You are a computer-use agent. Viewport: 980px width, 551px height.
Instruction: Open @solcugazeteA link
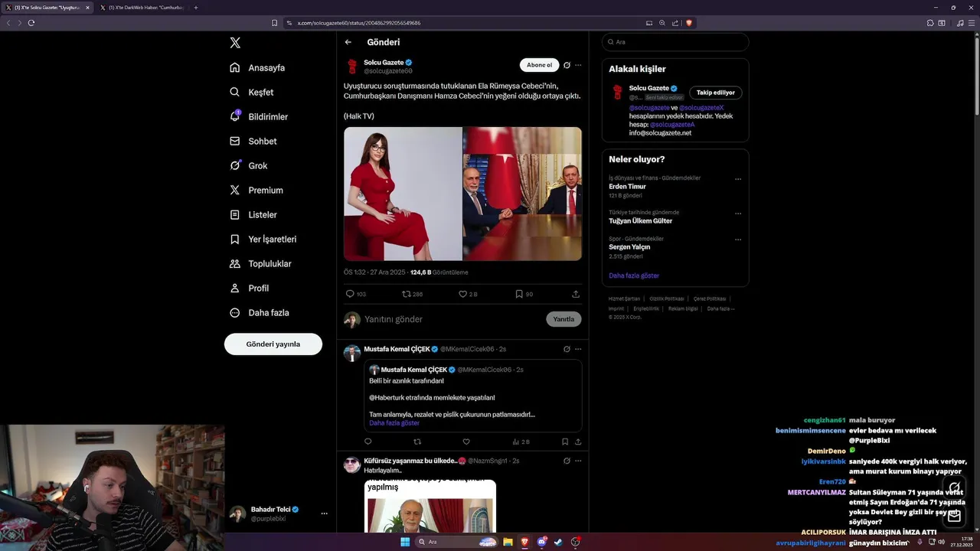point(672,125)
